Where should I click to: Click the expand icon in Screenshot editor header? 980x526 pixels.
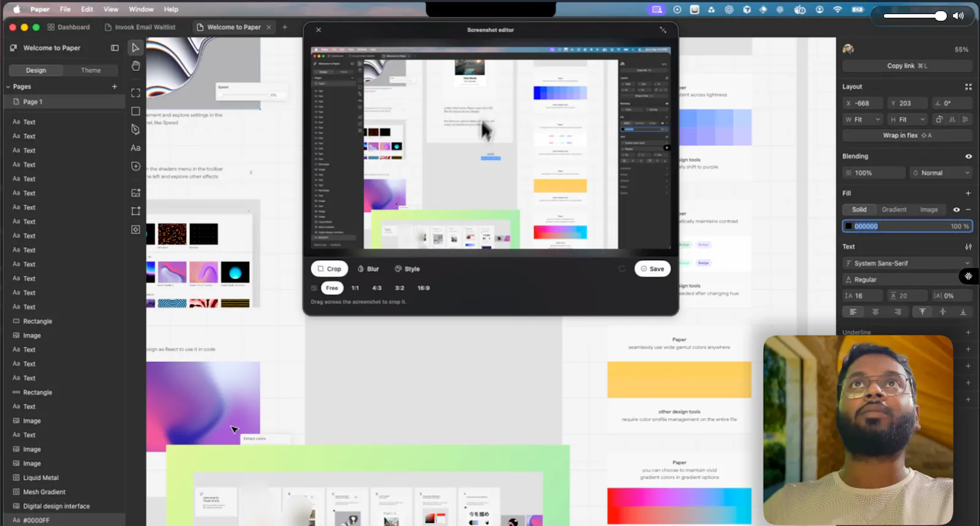click(663, 29)
